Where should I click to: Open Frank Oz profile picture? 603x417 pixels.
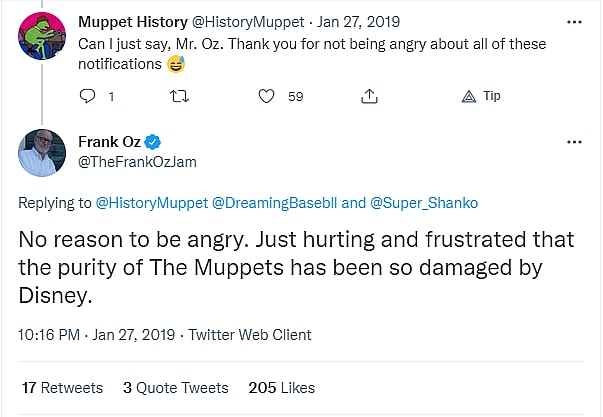(42, 153)
